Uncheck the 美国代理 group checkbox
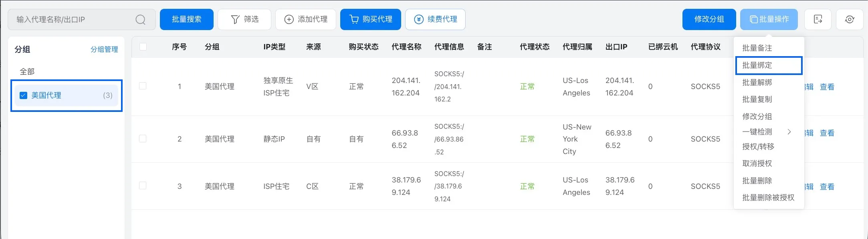 pyautogui.click(x=23, y=95)
